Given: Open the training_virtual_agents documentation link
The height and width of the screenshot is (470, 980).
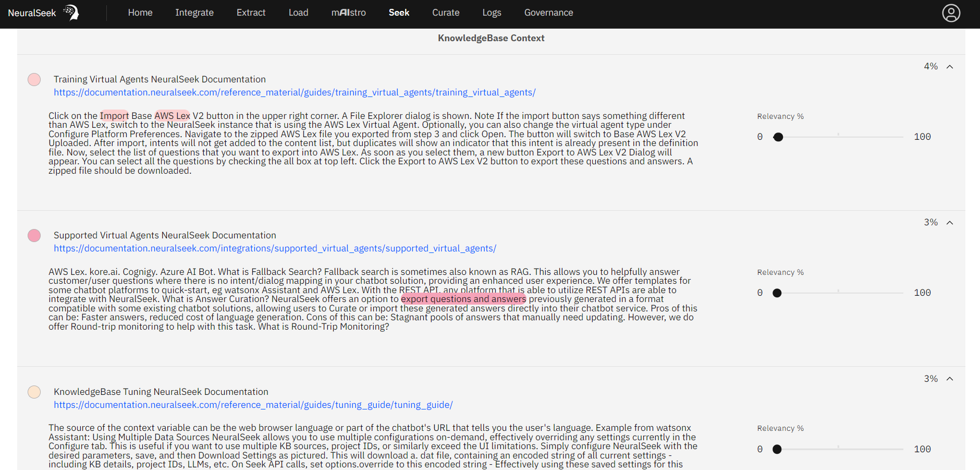Looking at the screenshot, I should (x=295, y=92).
